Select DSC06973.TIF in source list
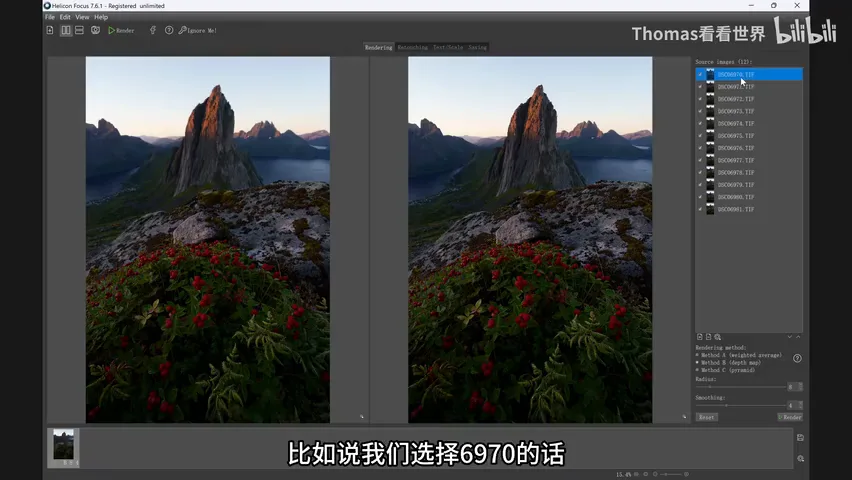The height and width of the screenshot is (480, 852). pyautogui.click(x=749, y=111)
